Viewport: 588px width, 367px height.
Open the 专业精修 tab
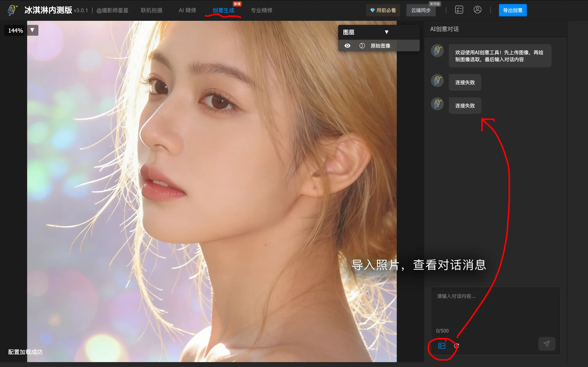(x=262, y=10)
